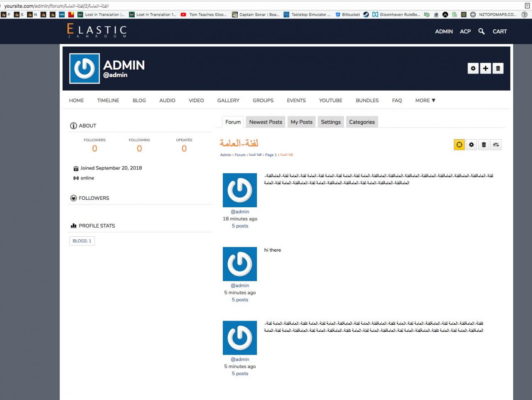Open the NZTOPOMAPS.CO bookmark
The height and width of the screenshot is (400, 532).
point(493,15)
